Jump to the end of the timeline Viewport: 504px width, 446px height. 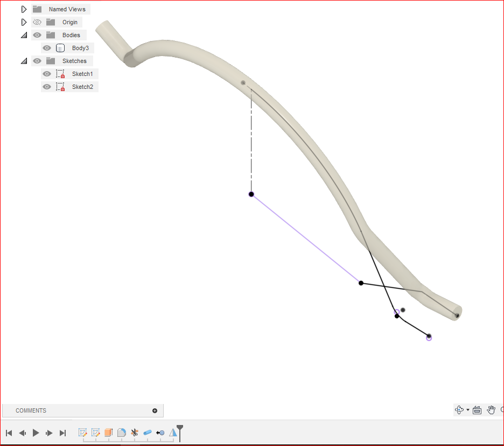pyautogui.click(x=62, y=433)
